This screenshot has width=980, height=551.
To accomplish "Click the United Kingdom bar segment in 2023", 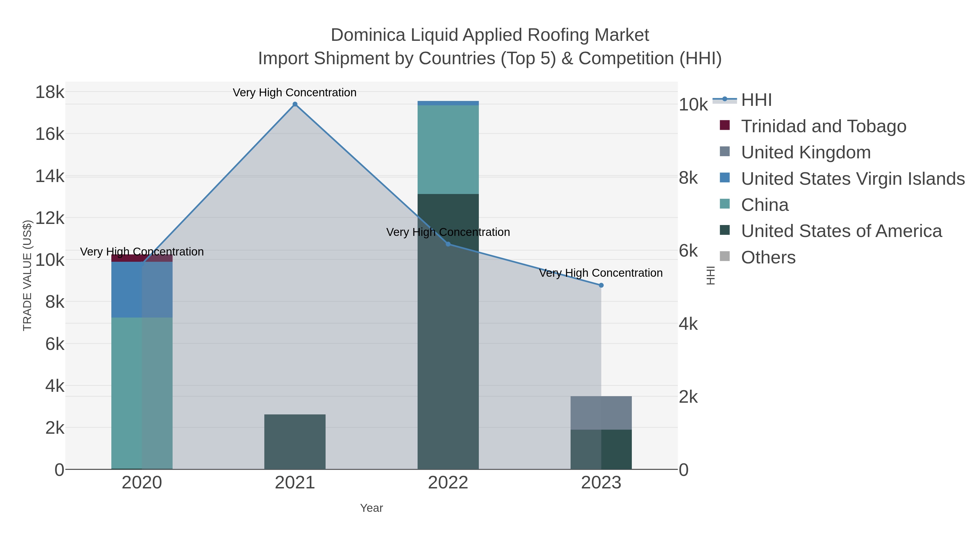I will coord(601,413).
